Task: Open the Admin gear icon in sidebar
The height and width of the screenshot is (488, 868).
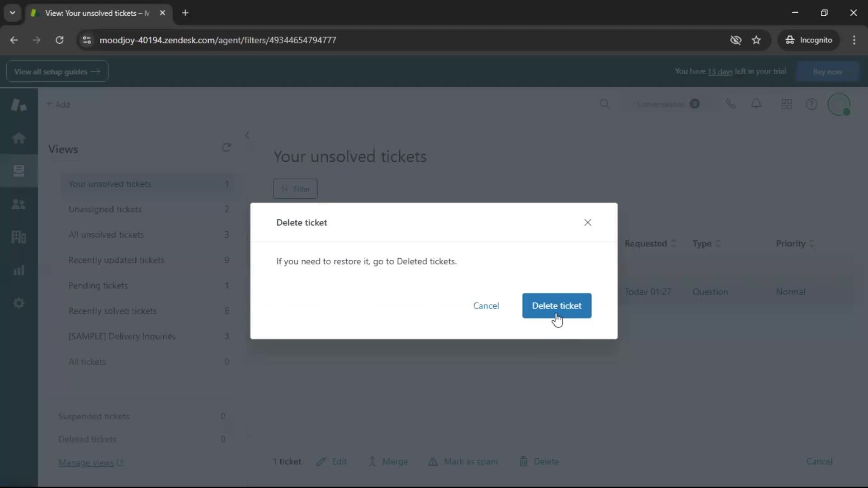Action: click(x=19, y=303)
